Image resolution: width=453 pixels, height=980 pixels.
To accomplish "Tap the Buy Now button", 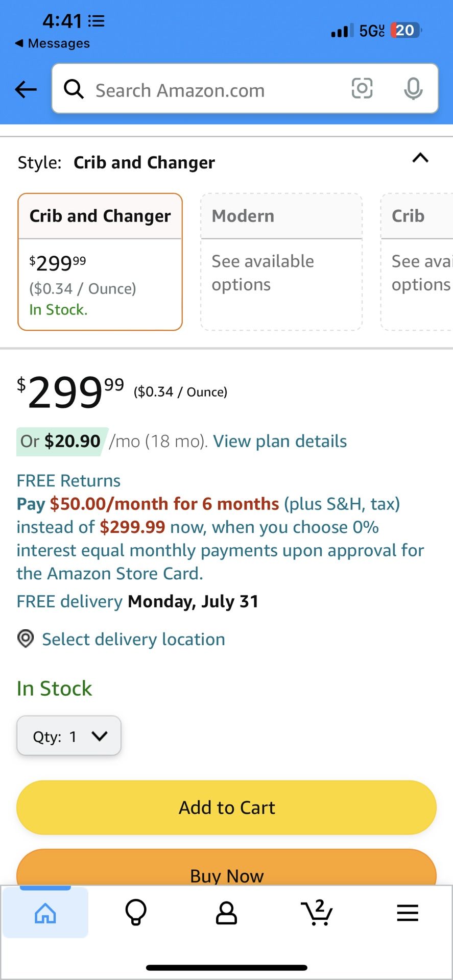I will 226,871.
